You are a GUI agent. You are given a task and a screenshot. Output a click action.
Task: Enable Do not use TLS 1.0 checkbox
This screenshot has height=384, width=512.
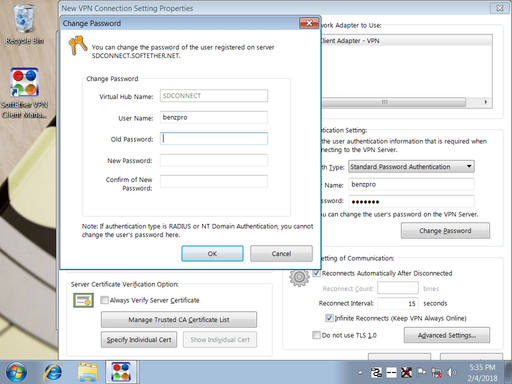[316, 335]
